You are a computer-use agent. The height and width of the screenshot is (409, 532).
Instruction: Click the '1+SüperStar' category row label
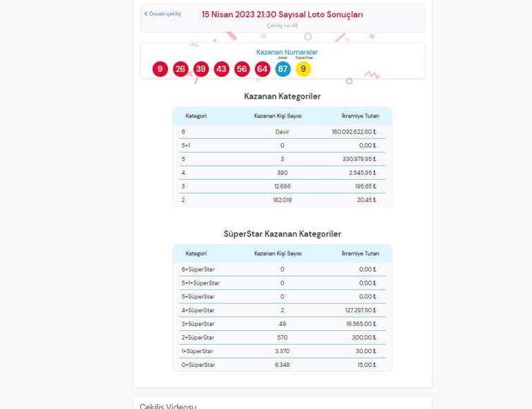pyautogui.click(x=198, y=352)
